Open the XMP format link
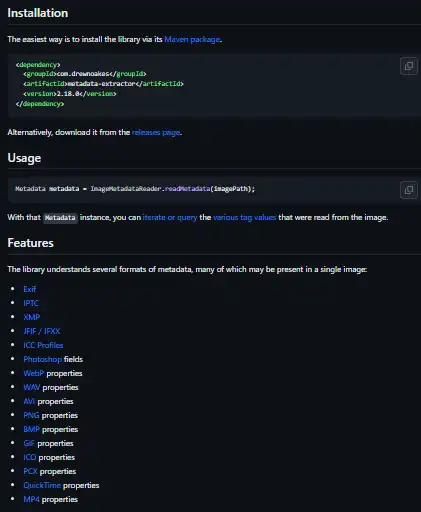421x512 pixels. click(x=32, y=317)
